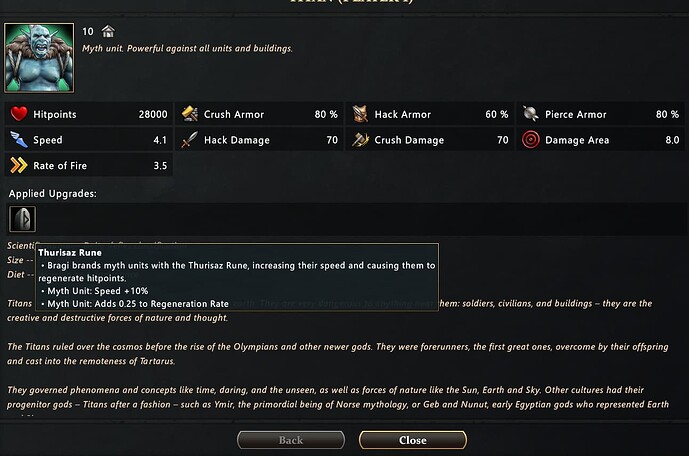The image size is (689, 456).
Task: Select the Hack Armor icon
Action: pyautogui.click(x=360, y=114)
